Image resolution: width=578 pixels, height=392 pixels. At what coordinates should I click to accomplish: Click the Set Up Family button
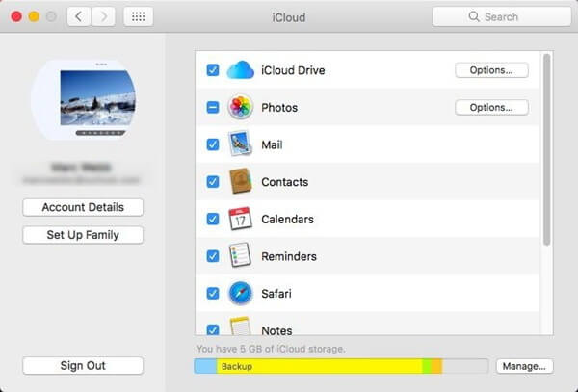[x=83, y=235]
